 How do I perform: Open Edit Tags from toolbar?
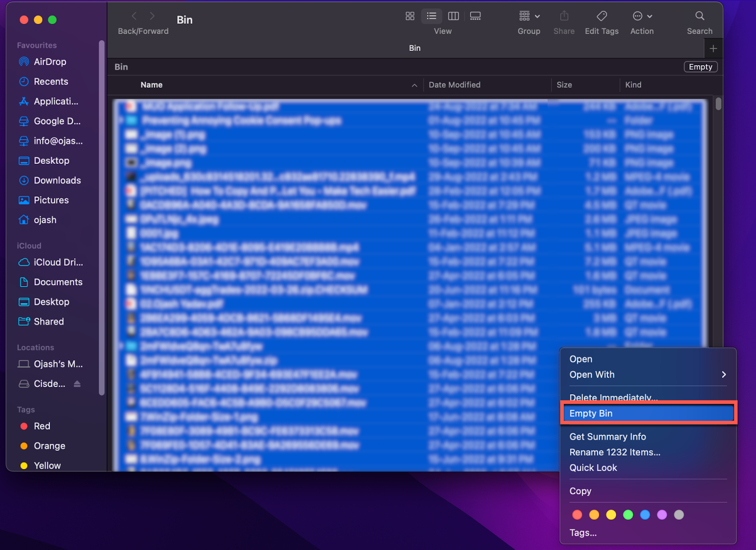tap(601, 16)
